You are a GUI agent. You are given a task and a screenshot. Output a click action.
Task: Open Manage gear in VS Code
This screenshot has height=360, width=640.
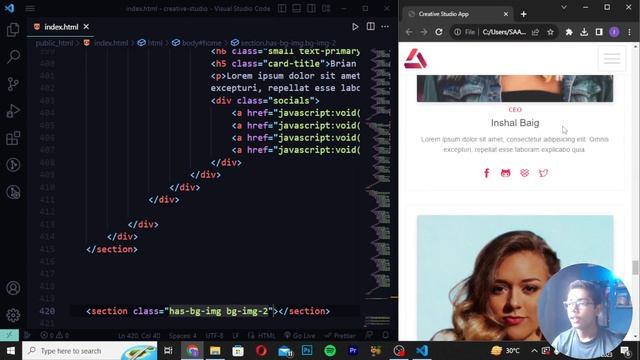tap(13, 315)
